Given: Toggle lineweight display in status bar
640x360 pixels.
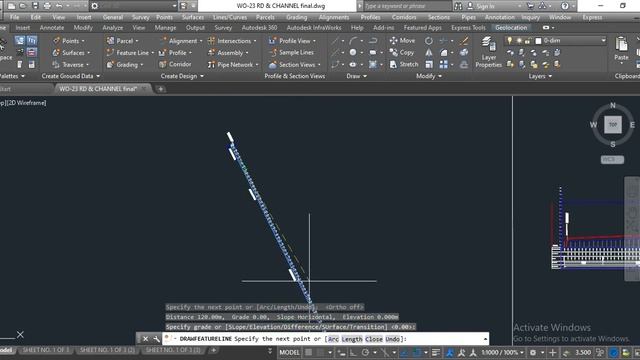Looking at the screenshot, I should pos(436,352).
